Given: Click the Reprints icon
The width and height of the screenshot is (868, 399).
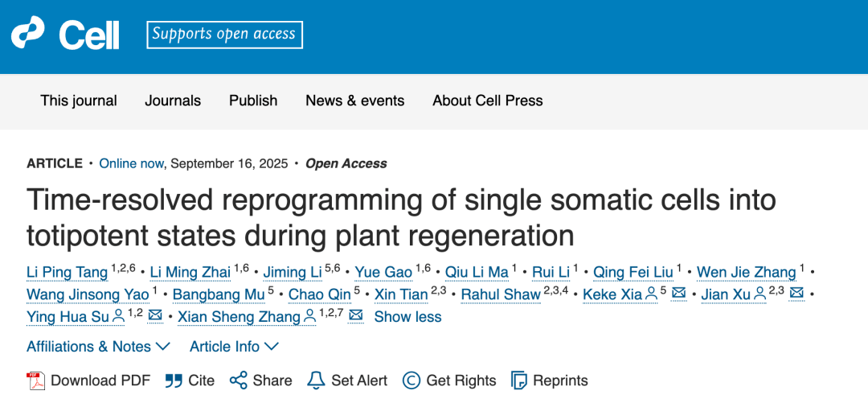Looking at the screenshot, I should [519, 380].
